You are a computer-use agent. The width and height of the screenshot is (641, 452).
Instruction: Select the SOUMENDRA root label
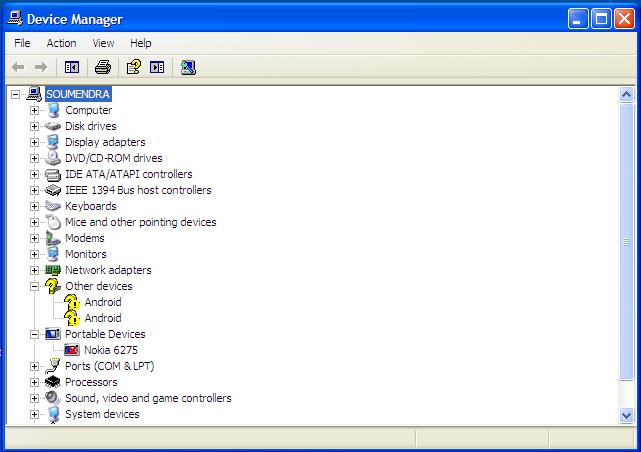point(78,94)
